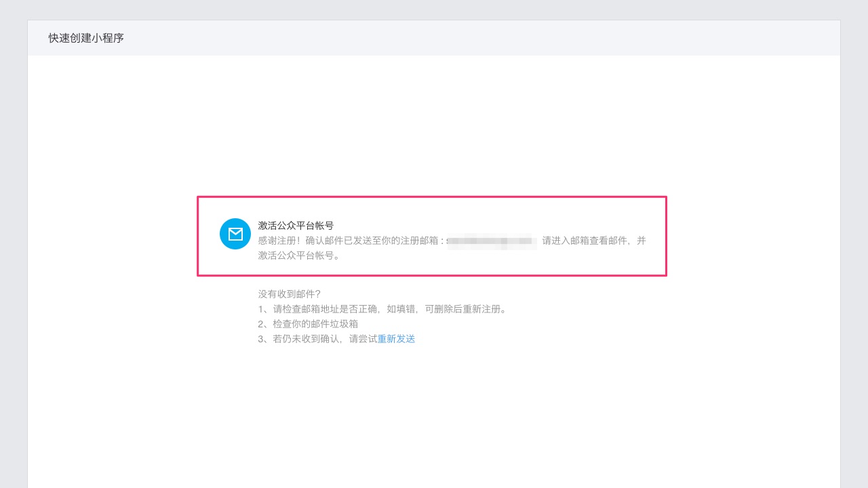Click the blurred registered email address
This screenshot has height=488, width=868.
[x=492, y=241]
